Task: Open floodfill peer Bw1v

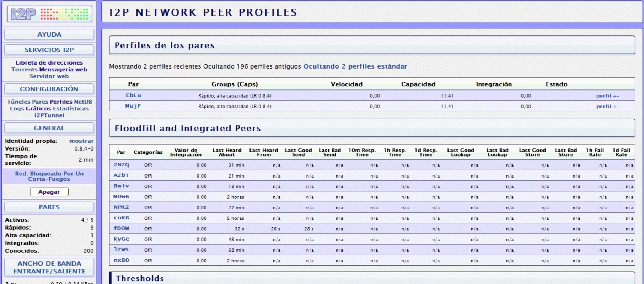Action: click(121, 186)
